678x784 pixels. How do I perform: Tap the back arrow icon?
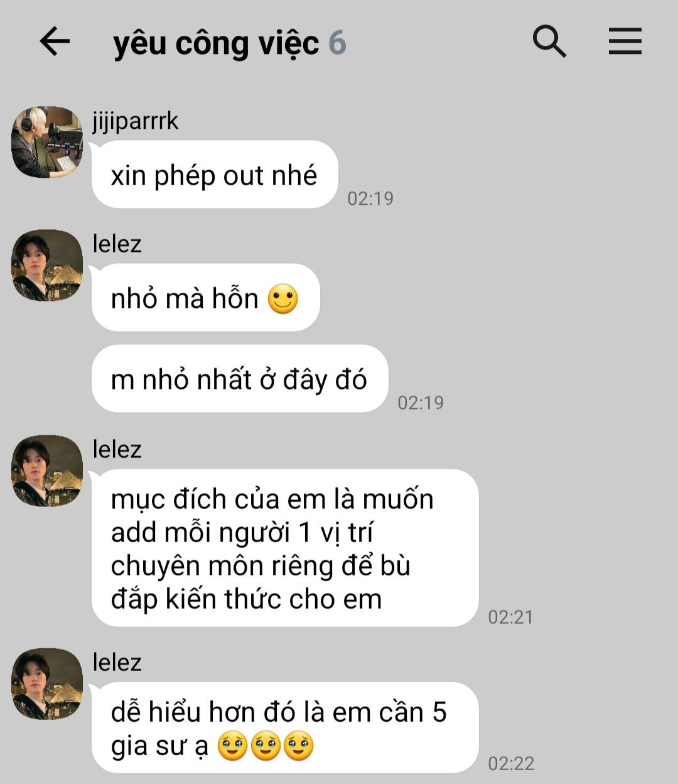pyautogui.click(x=55, y=42)
